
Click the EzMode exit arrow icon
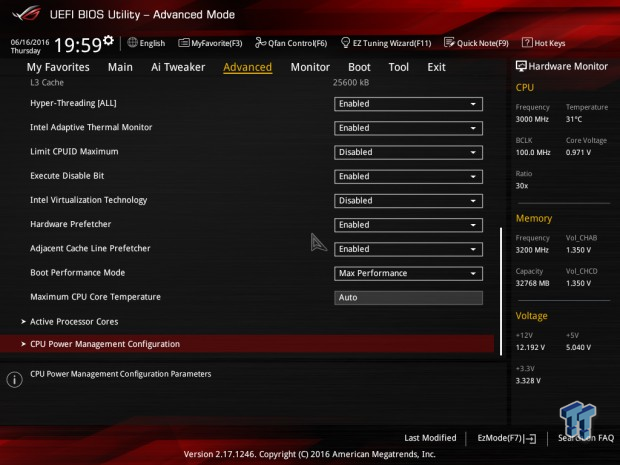point(530,438)
